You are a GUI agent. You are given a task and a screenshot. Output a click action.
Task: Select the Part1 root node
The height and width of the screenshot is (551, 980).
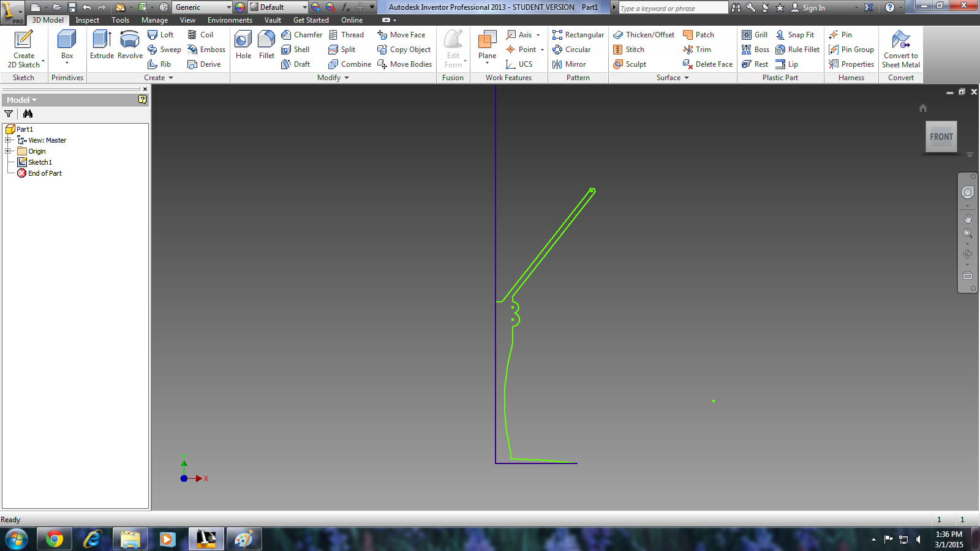pos(20,129)
